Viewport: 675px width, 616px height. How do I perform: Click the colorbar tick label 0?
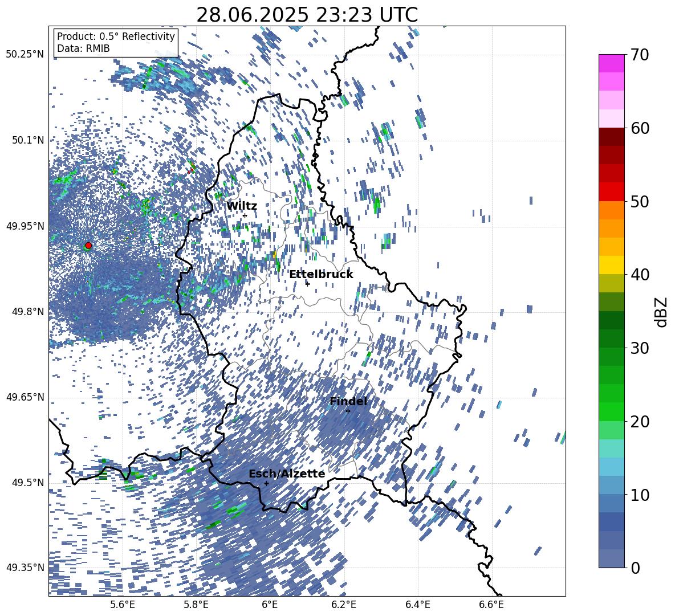tap(636, 568)
